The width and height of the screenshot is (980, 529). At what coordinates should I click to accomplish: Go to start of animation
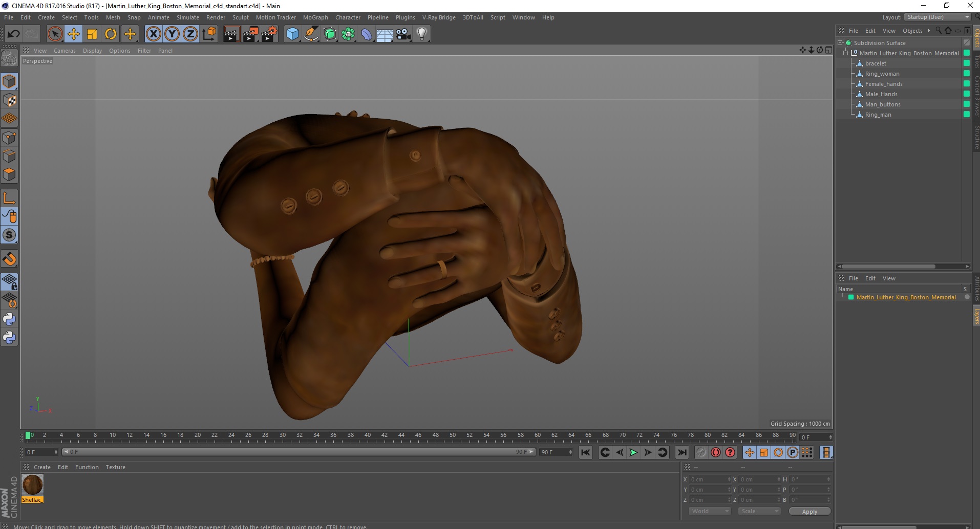[586, 452]
